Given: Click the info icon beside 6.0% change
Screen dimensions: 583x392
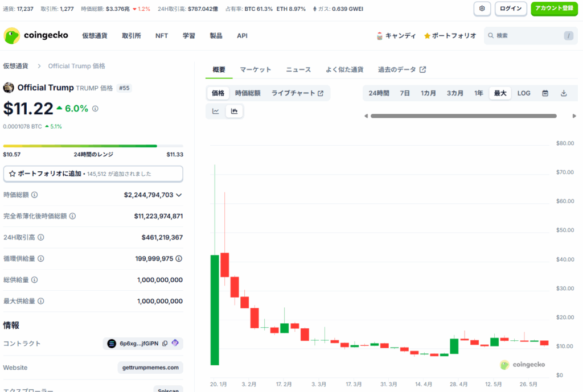Looking at the screenshot, I should point(95,109).
